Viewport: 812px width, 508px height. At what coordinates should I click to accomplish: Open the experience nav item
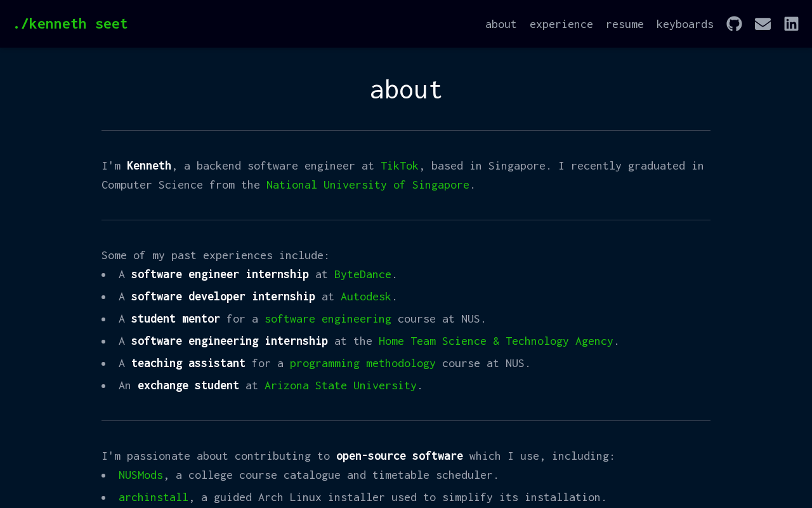[x=561, y=24]
